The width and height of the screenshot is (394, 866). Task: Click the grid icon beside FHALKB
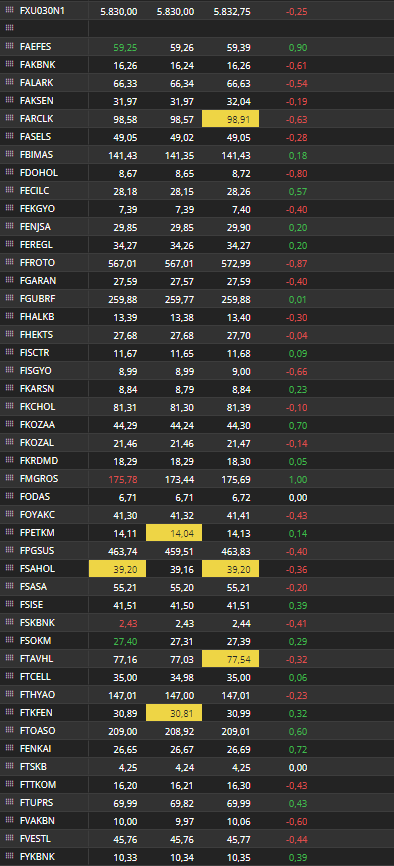tap(9, 317)
